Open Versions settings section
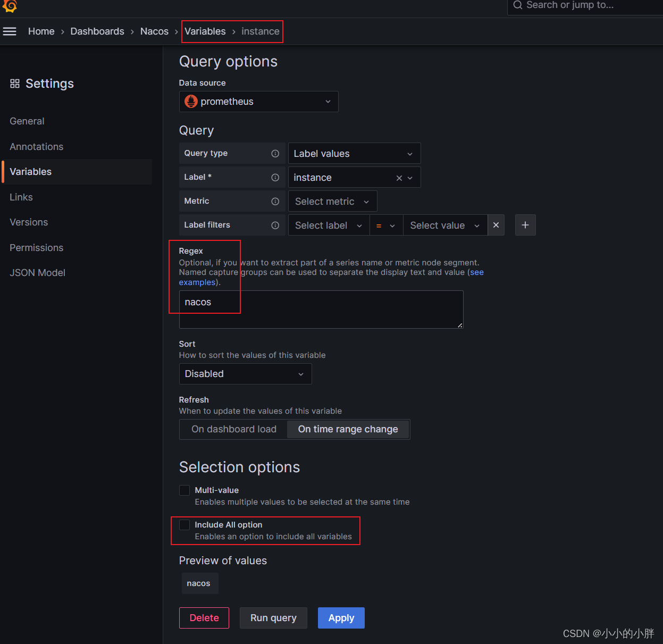Screen dimensions: 663x644 pos(29,222)
